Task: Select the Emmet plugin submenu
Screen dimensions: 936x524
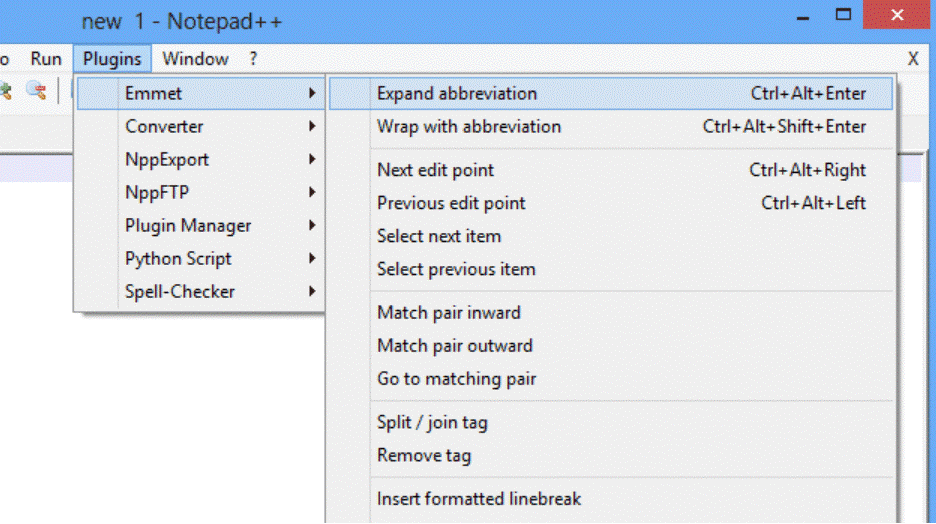Action: [201, 94]
